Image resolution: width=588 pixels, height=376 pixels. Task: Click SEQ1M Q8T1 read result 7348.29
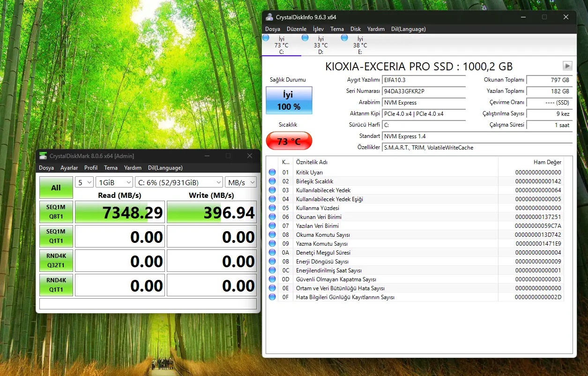click(x=120, y=212)
